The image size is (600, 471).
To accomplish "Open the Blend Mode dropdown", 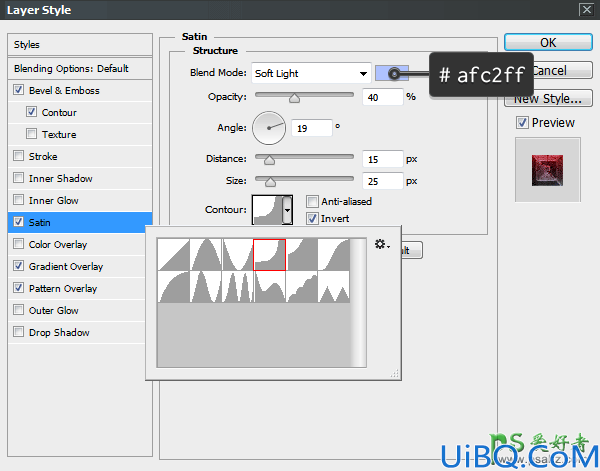I will (311, 73).
